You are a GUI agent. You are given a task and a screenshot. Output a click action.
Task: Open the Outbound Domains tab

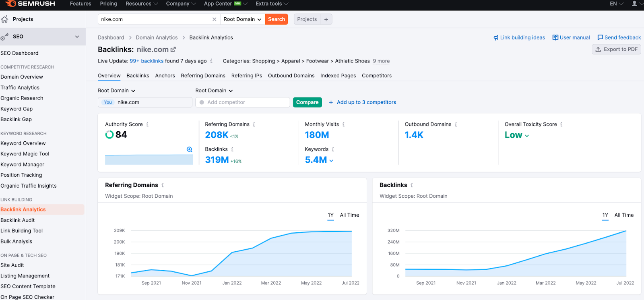pos(291,76)
